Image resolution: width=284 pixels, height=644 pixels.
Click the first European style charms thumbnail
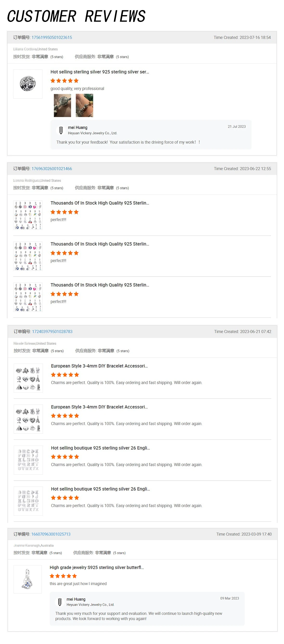(x=28, y=378)
